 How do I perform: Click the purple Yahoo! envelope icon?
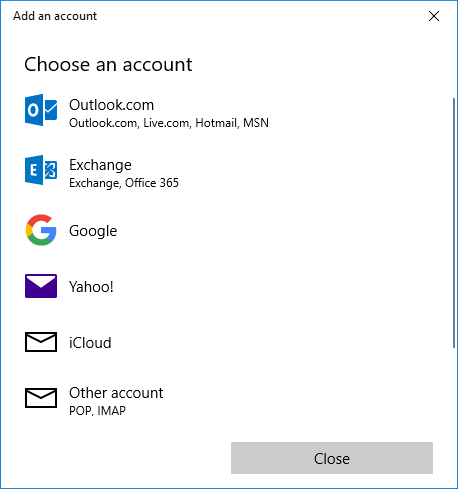point(41,286)
